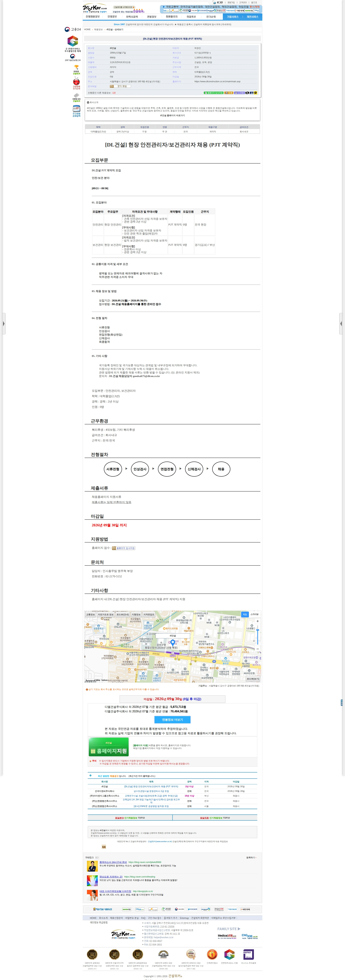Click 로드뷰(보기) button on map

click(253, 679)
